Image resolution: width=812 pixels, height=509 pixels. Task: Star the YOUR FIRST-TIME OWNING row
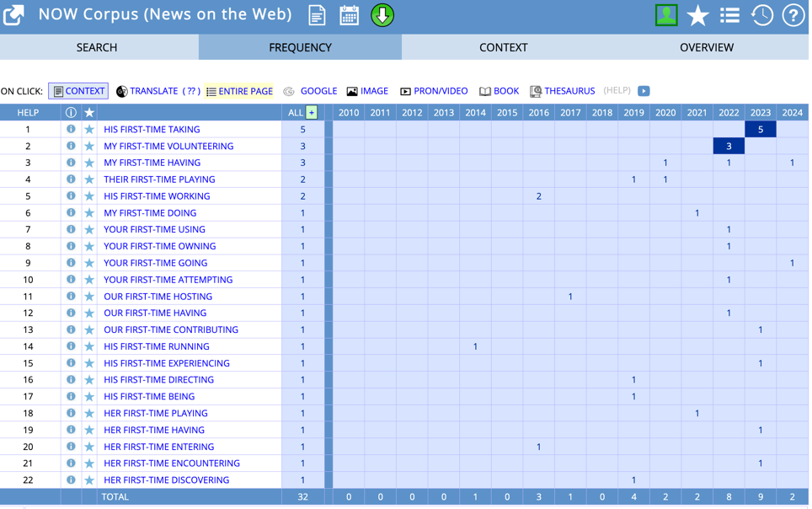tap(89, 246)
